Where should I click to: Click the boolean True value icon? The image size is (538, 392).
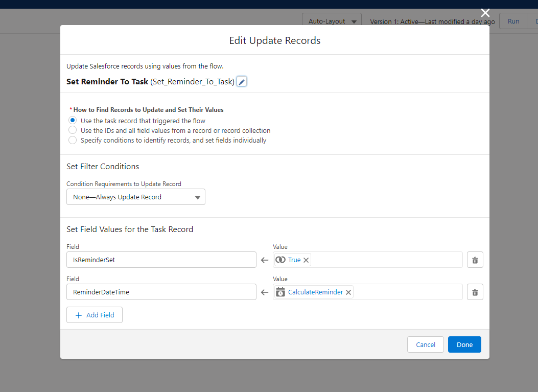280,260
